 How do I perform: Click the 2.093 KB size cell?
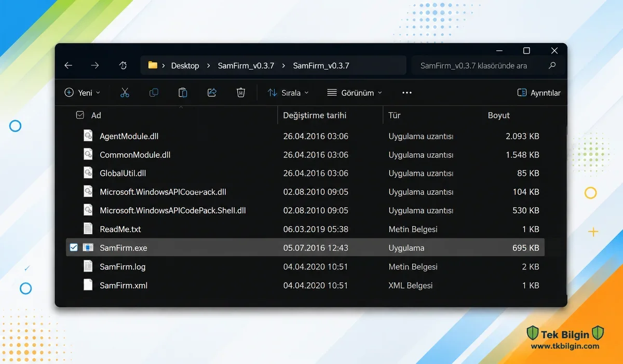pyautogui.click(x=522, y=136)
